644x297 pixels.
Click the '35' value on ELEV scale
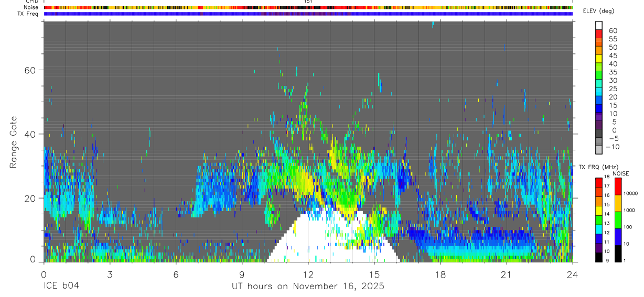click(613, 72)
